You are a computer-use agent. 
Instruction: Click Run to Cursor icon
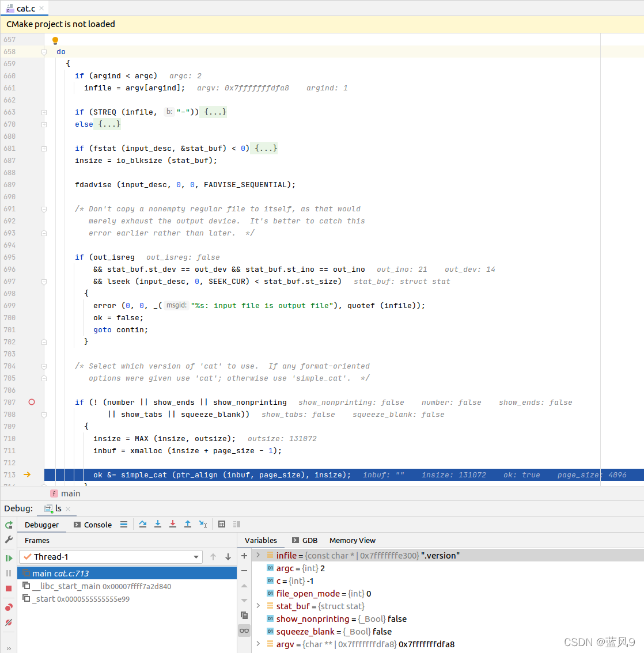pyautogui.click(x=203, y=524)
